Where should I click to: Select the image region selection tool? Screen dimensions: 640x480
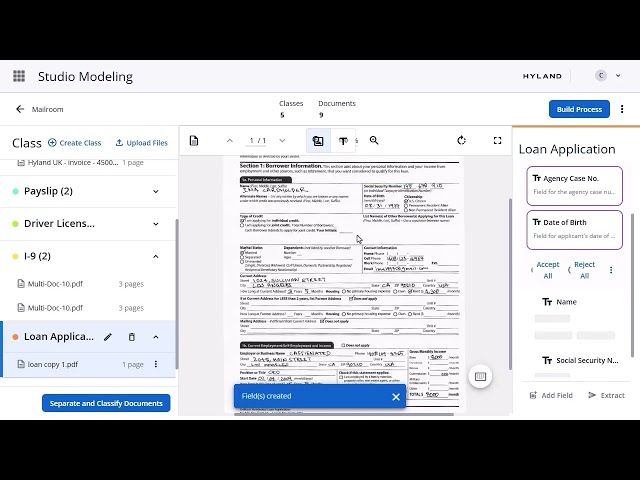(x=318, y=141)
